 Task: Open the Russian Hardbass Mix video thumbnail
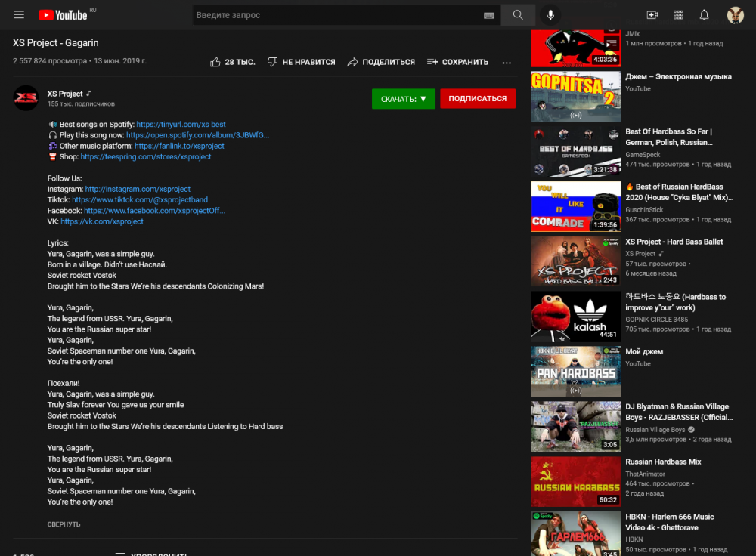(x=575, y=482)
